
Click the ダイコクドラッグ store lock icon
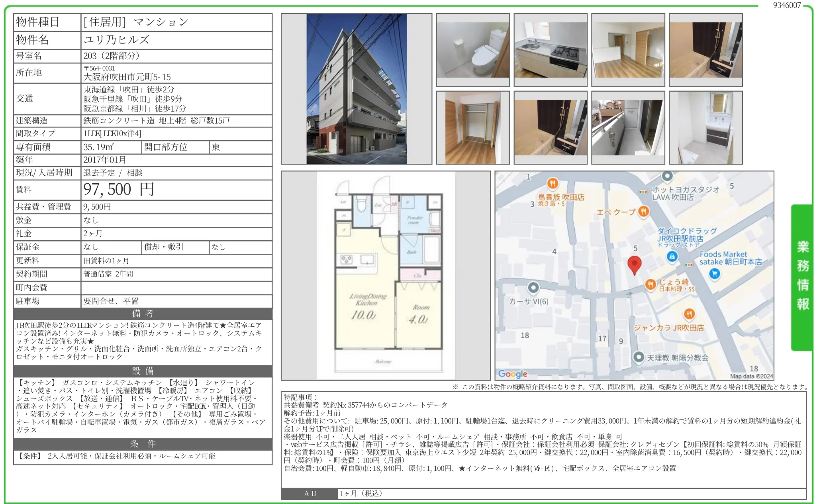click(672, 256)
